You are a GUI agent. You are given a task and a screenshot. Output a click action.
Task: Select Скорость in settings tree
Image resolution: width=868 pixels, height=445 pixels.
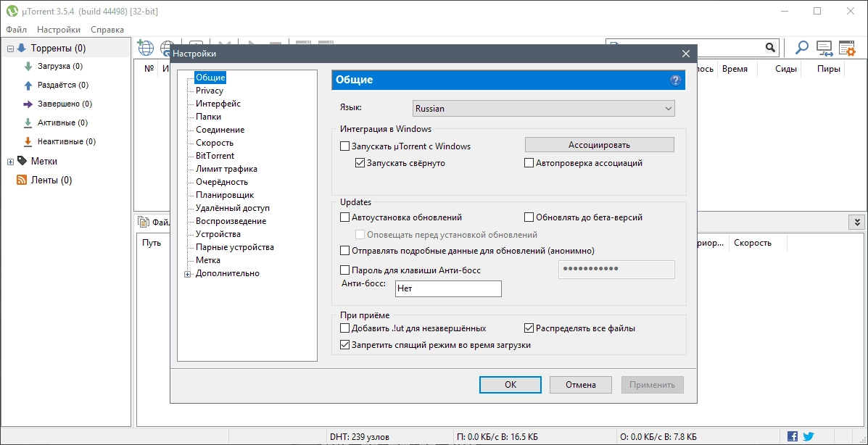pyautogui.click(x=214, y=143)
